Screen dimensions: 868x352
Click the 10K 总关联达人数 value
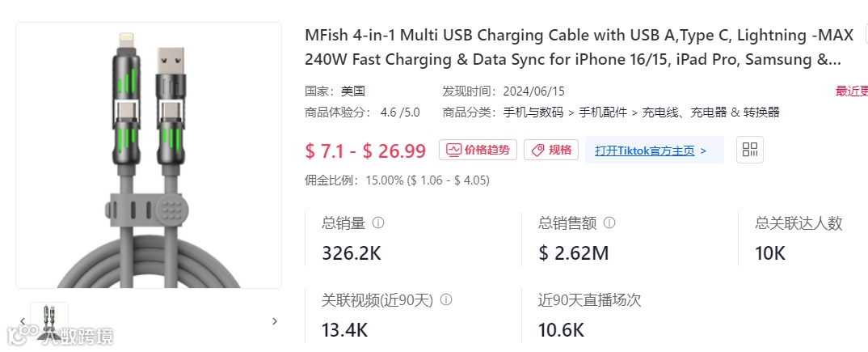tap(770, 253)
